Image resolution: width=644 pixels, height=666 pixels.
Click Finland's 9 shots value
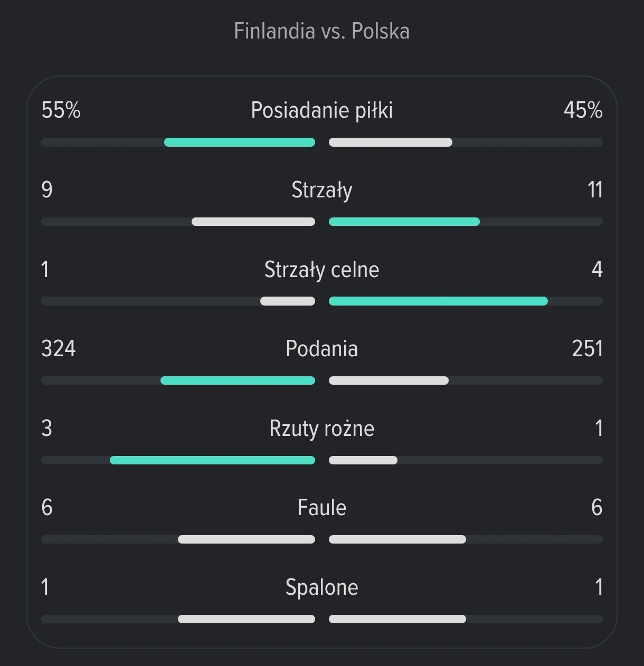pyautogui.click(x=47, y=190)
